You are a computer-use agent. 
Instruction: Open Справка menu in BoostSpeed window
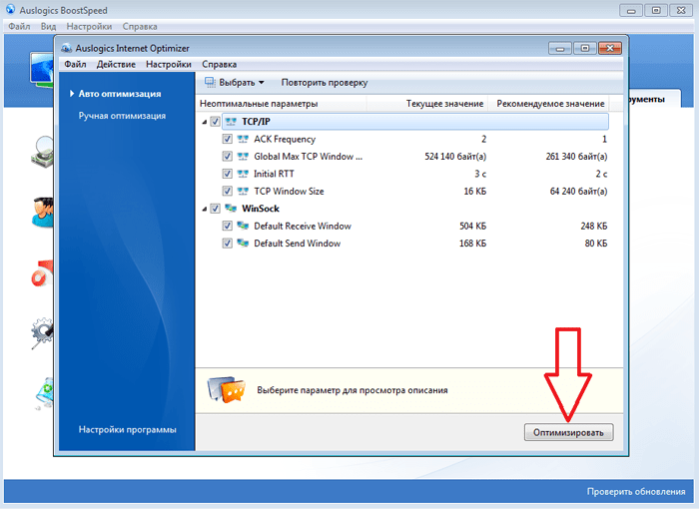click(140, 27)
